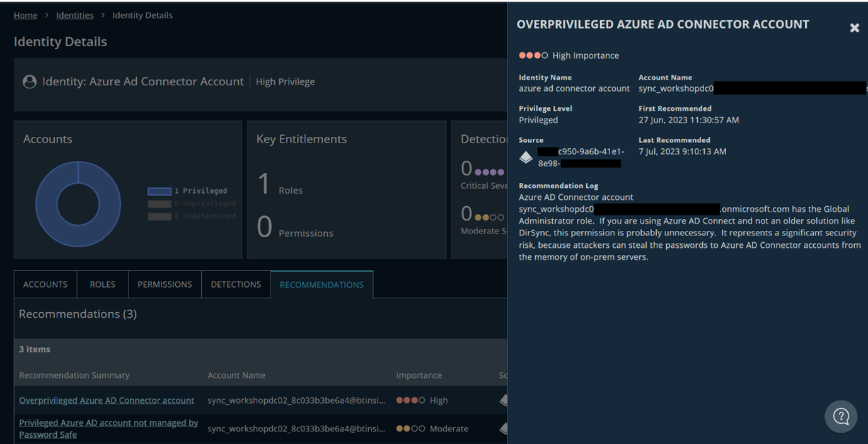Viewport: 868px width, 444px height.
Task: Click the Recommendation Log text
Action: click(690, 227)
